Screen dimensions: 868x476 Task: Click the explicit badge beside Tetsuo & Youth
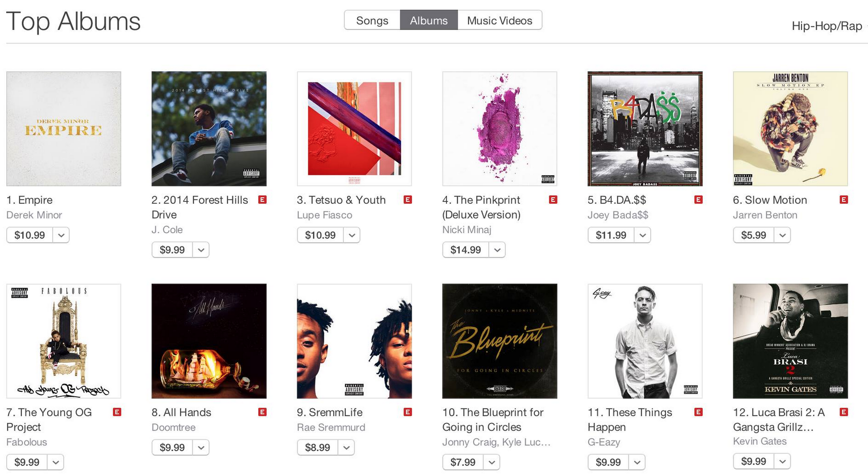(408, 200)
